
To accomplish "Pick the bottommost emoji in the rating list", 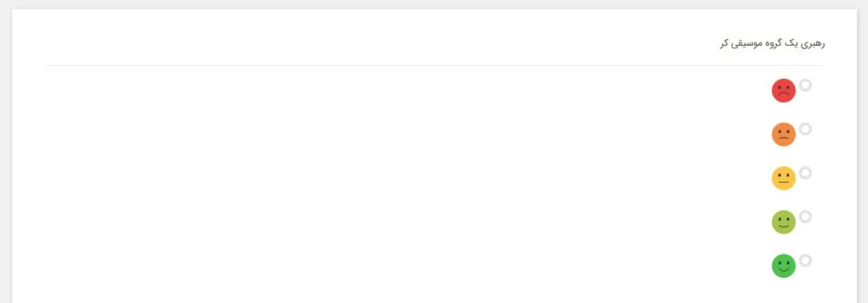I will click(x=783, y=266).
